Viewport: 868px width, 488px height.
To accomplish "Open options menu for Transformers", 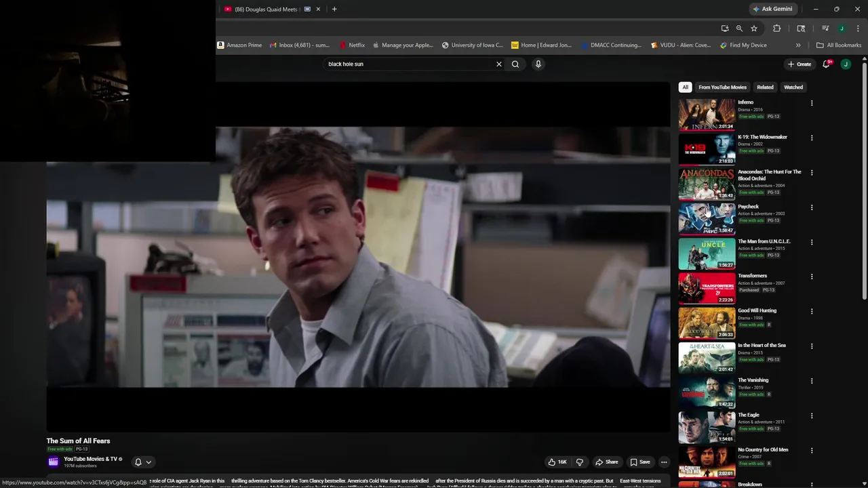I will pos(812,277).
